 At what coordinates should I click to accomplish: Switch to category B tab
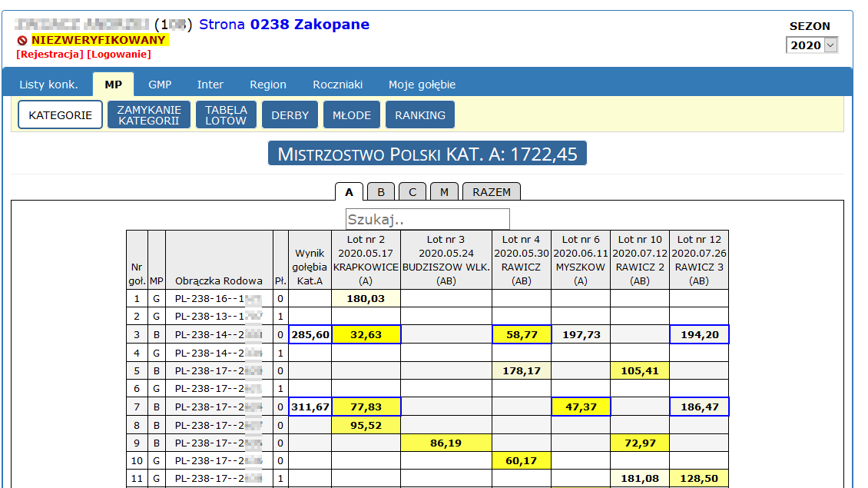(381, 192)
